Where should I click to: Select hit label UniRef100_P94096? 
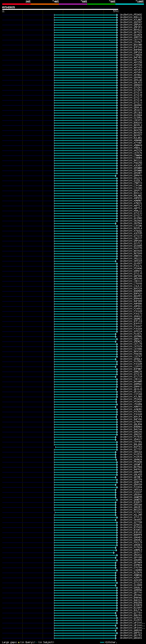131,354
